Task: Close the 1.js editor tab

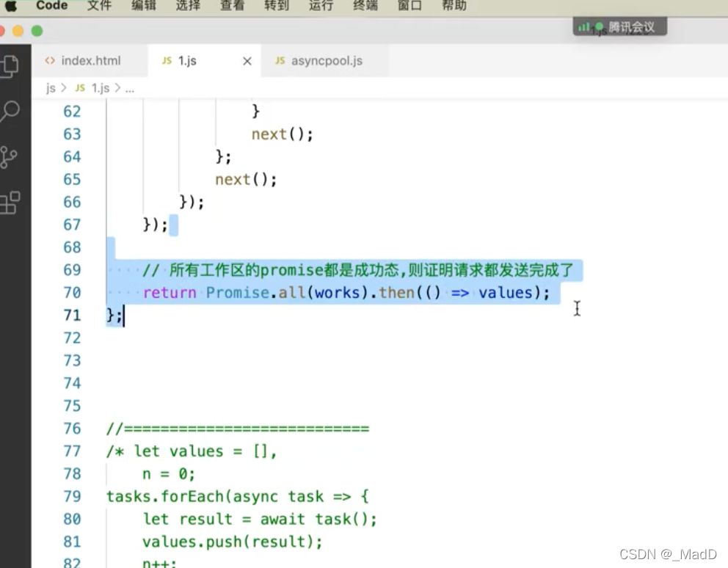Action: pyautogui.click(x=247, y=62)
